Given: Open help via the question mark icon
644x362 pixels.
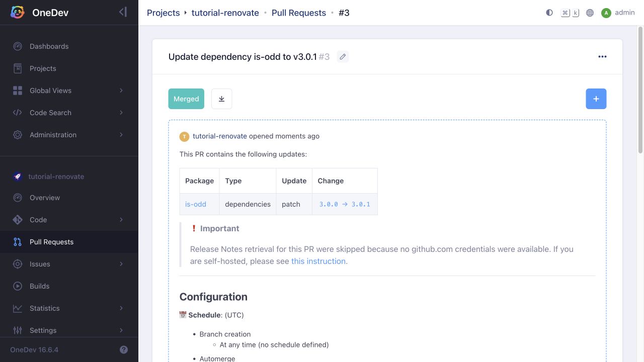Looking at the screenshot, I should 124,349.
